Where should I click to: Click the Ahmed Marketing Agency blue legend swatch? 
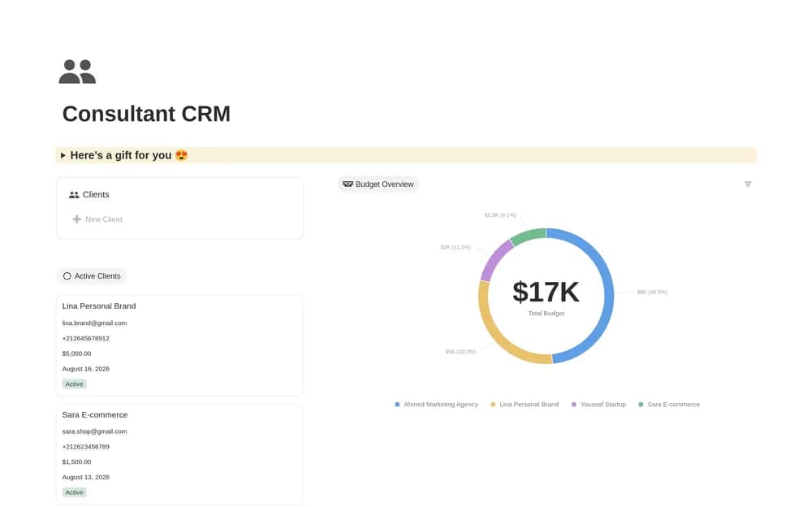coord(397,405)
